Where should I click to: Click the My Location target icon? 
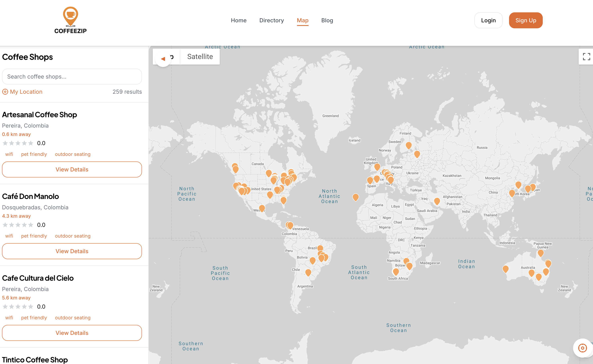click(x=5, y=92)
